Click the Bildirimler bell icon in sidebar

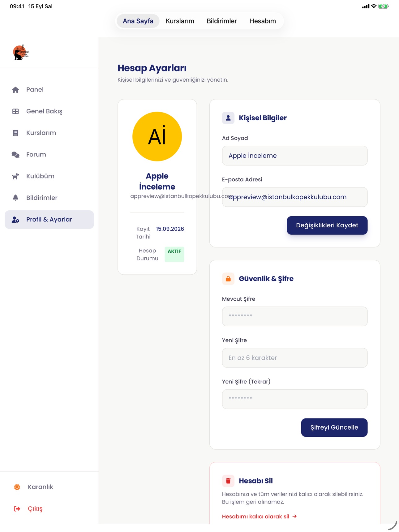point(15,198)
